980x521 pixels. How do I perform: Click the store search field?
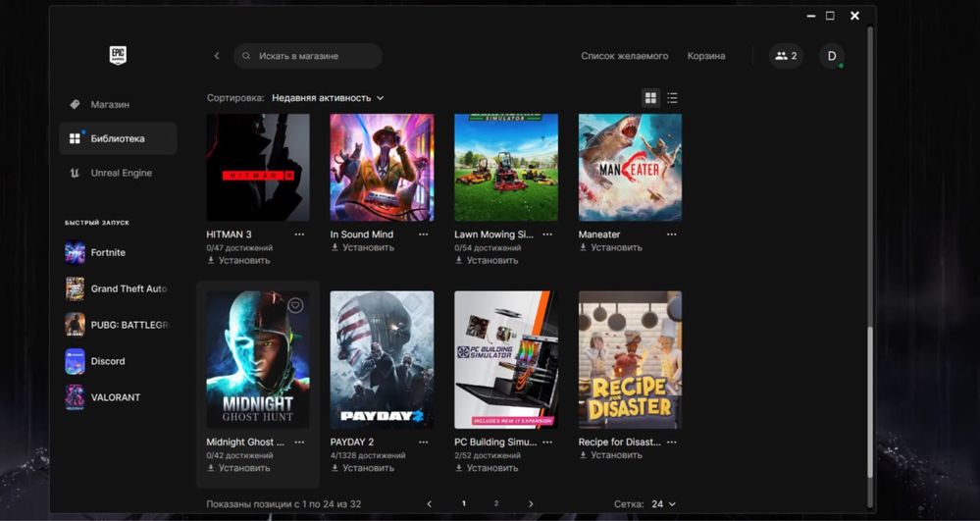pyautogui.click(x=308, y=56)
